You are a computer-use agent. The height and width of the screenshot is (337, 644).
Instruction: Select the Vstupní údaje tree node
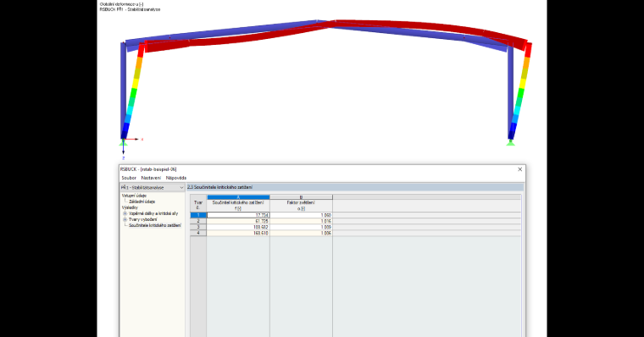[134, 196]
